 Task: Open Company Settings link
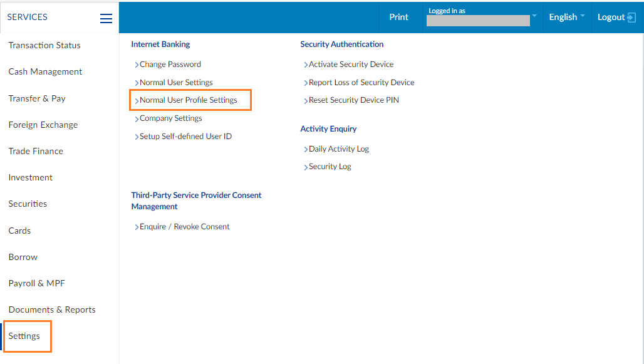(170, 118)
